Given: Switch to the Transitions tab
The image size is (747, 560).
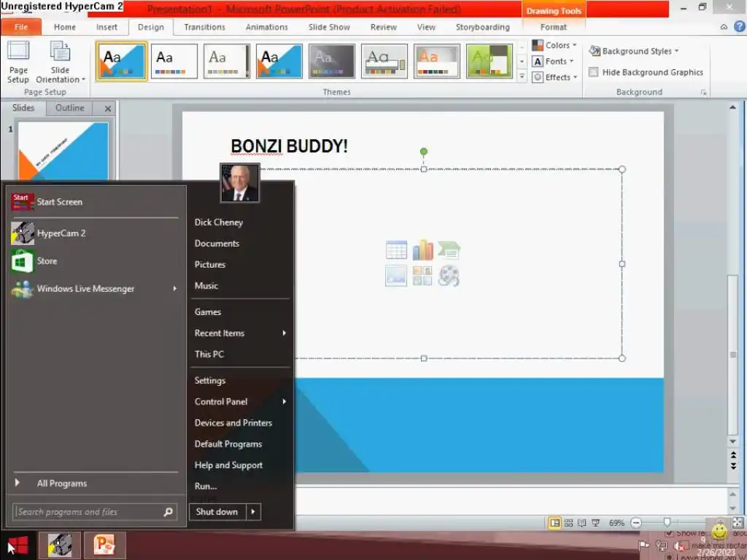Looking at the screenshot, I should pyautogui.click(x=204, y=27).
